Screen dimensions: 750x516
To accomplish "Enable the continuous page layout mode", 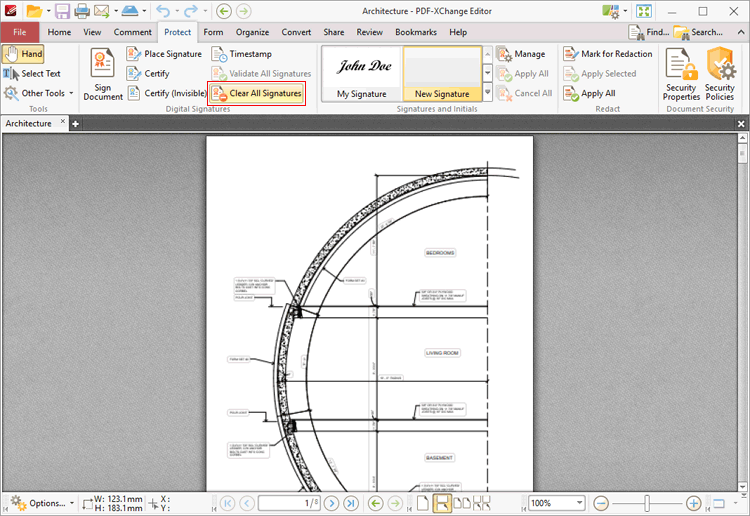I will coord(441,503).
